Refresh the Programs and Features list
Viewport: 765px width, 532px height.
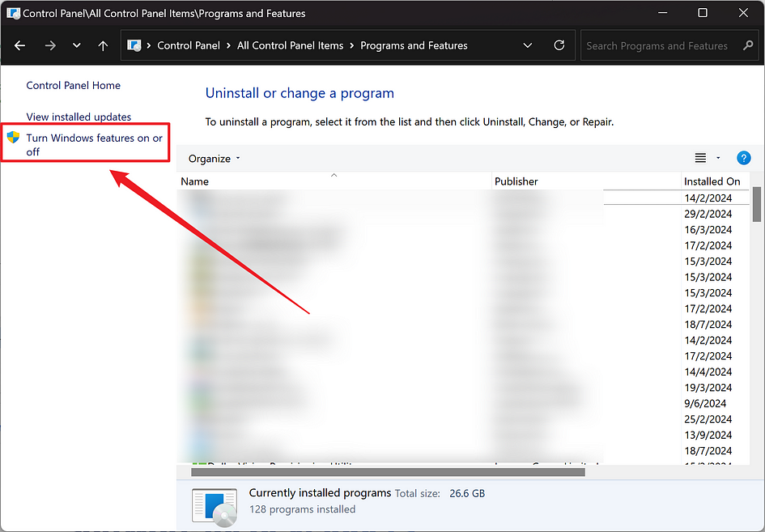pyautogui.click(x=559, y=45)
